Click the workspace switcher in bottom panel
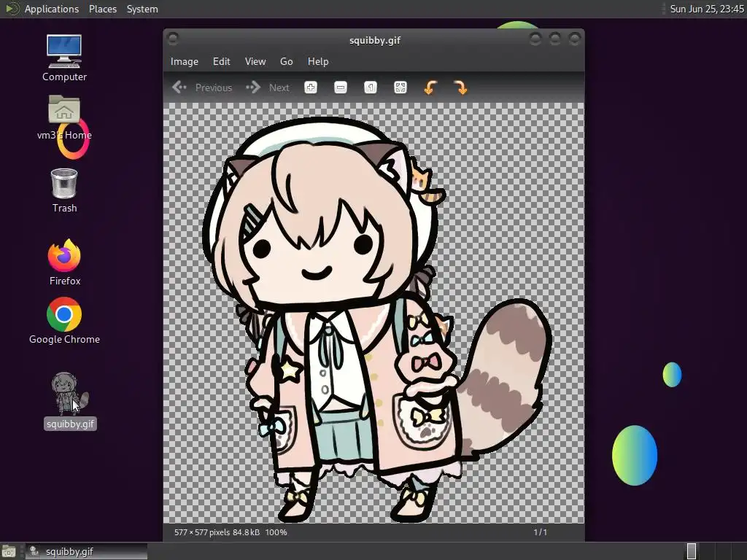The width and height of the screenshot is (747, 560). [715, 551]
